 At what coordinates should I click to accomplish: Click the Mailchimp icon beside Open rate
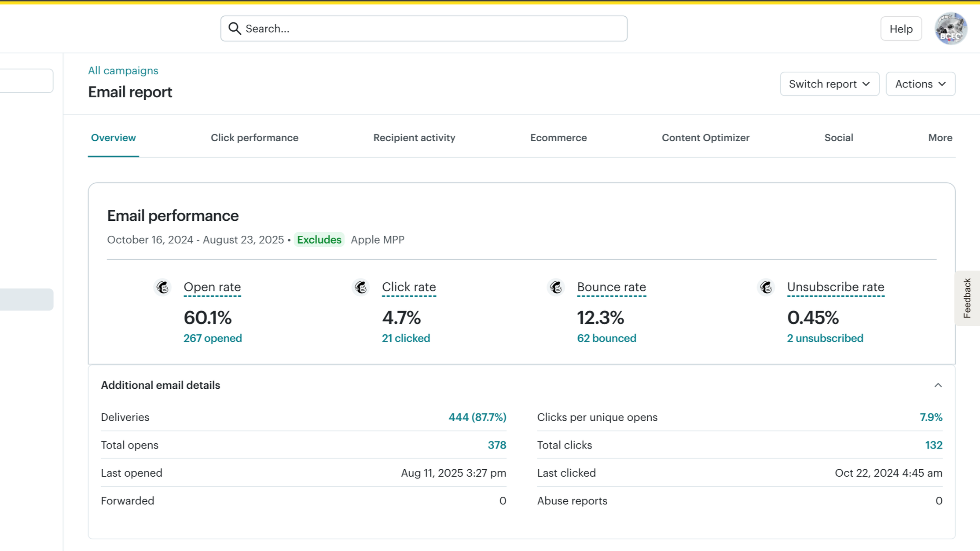(x=162, y=287)
